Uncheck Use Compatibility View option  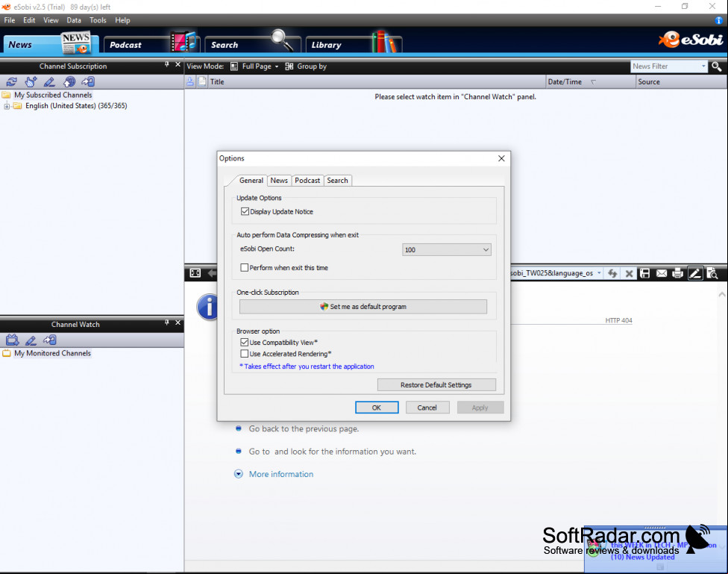point(244,343)
